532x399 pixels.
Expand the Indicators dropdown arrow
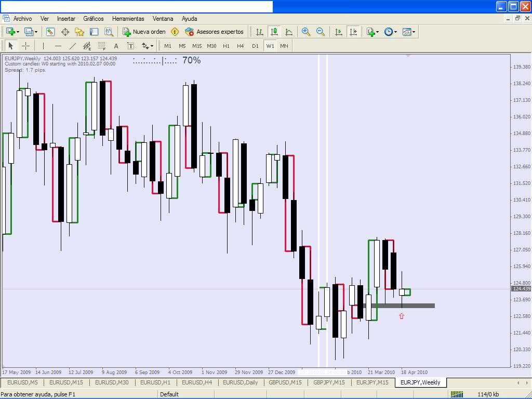click(x=378, y=32)
